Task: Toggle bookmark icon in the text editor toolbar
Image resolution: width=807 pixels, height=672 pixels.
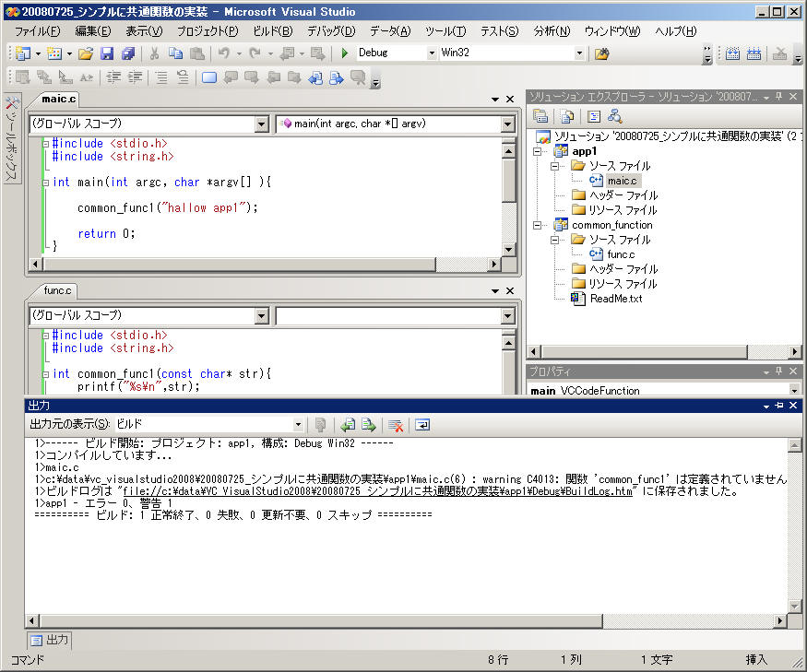Action: (x=208, y=77)
